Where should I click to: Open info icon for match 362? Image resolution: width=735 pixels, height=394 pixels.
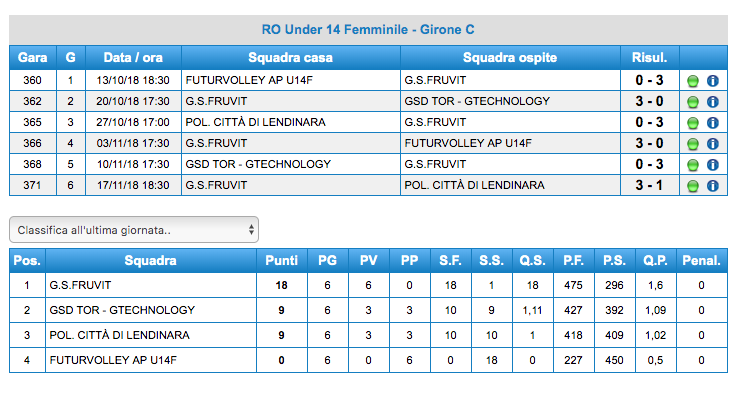tap(712, 102)
